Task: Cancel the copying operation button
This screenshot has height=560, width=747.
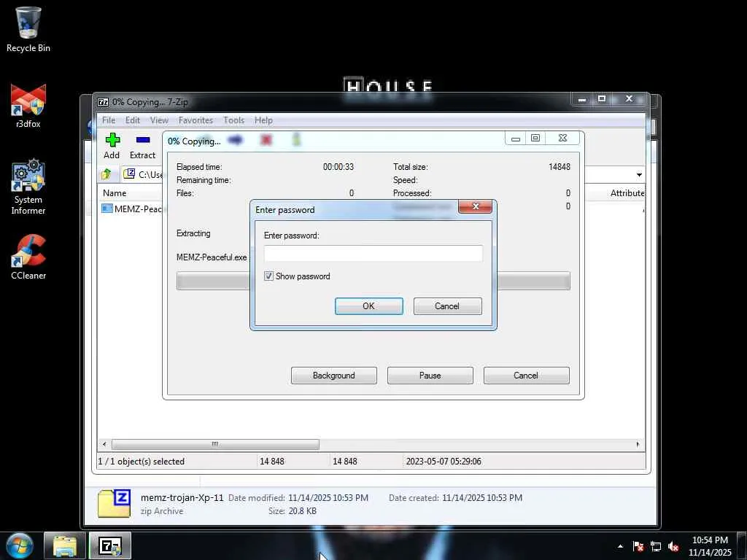Action: coord(526,376)
